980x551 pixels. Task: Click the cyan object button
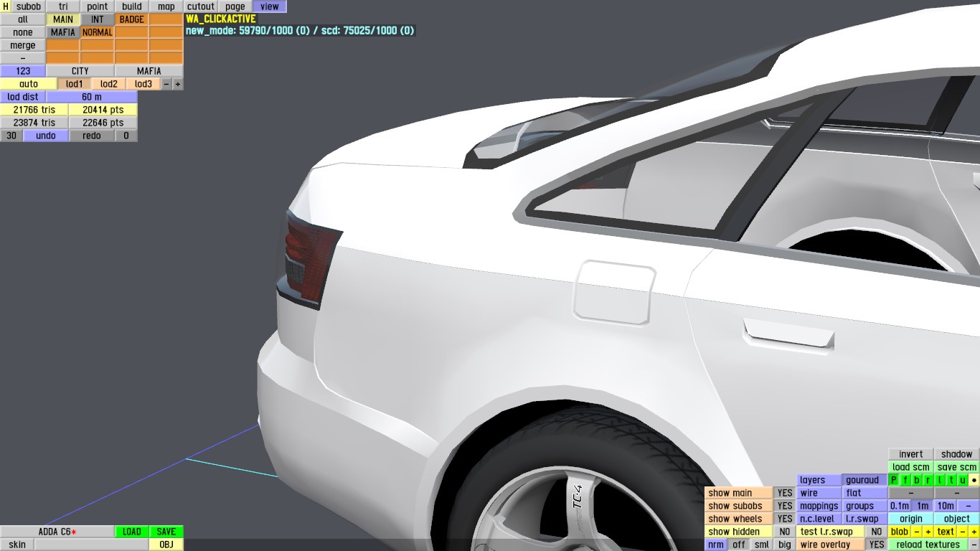click(x=957, y=519)
